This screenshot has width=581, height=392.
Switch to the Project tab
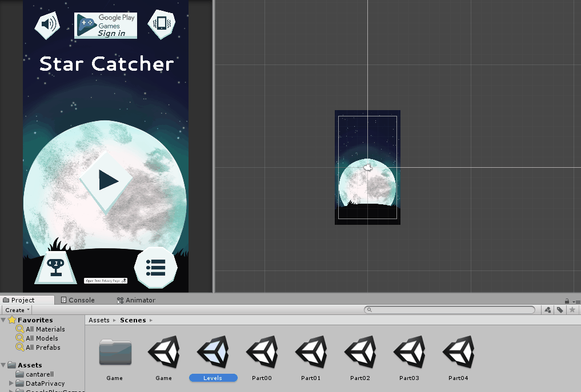27,300
